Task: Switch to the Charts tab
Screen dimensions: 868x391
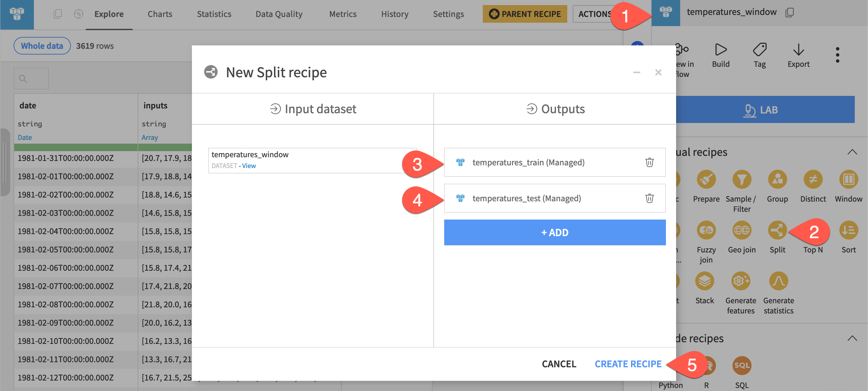Action: click(160, 14)
